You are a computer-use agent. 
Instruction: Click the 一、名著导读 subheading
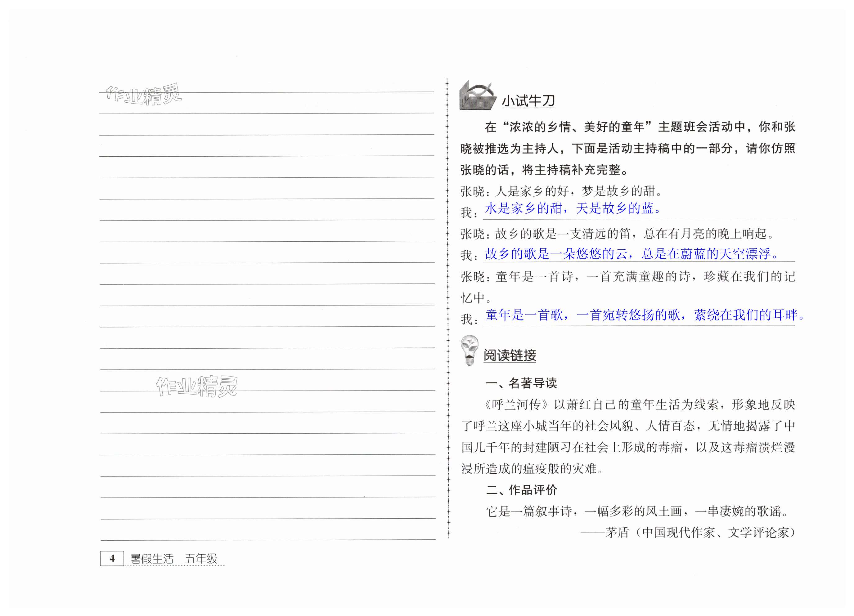click(521, 383)
